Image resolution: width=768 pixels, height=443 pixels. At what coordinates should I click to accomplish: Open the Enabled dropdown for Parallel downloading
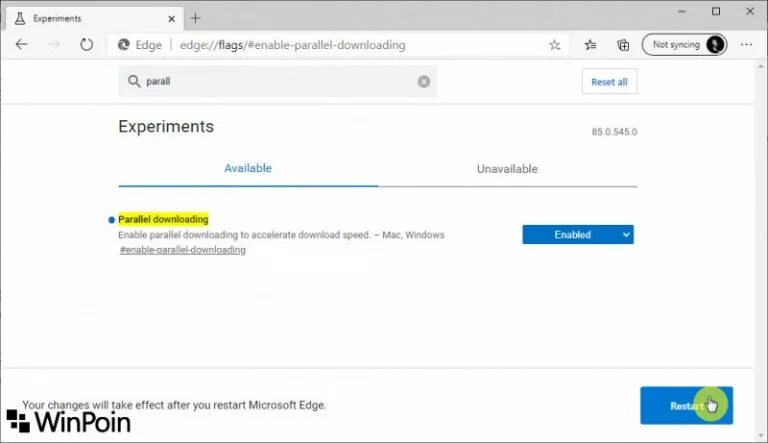[x=578, y=234]
